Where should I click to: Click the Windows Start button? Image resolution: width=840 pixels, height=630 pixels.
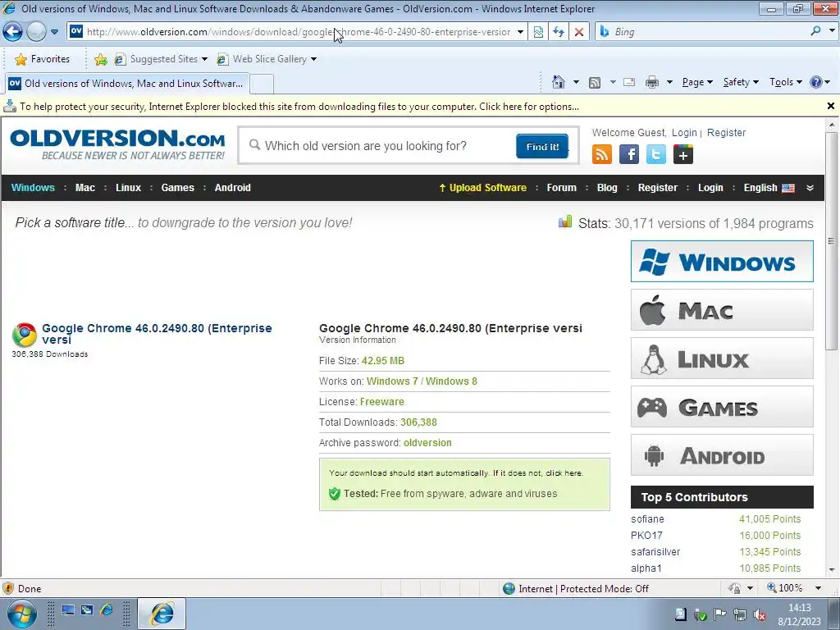(x=21, y=614)
